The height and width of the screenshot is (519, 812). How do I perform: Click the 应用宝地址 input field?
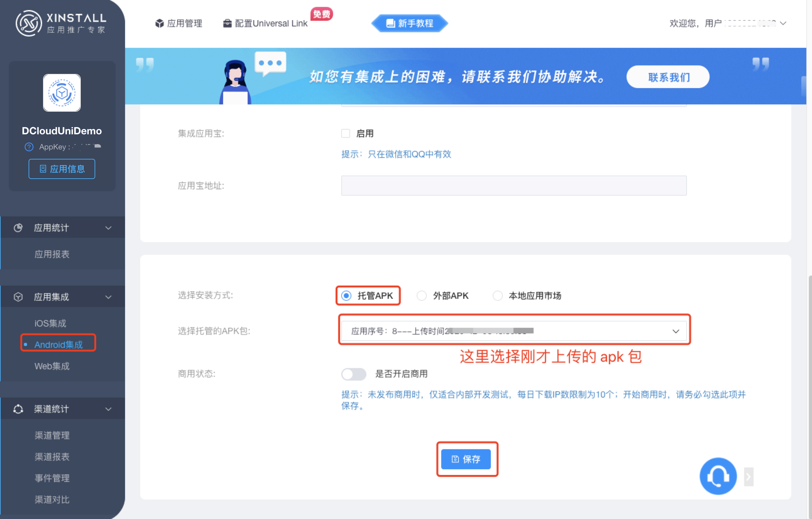[514, 186]
